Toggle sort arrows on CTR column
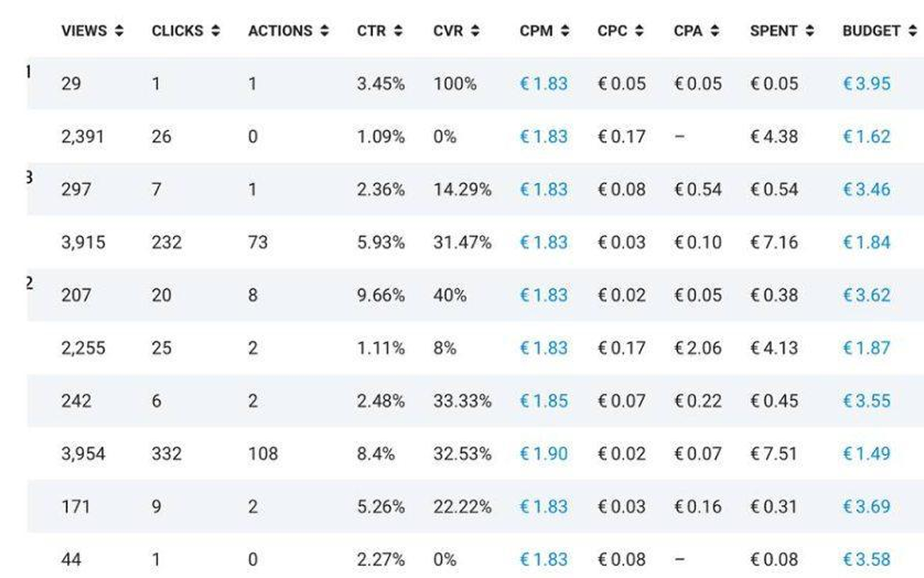 [x=398, y=31]
